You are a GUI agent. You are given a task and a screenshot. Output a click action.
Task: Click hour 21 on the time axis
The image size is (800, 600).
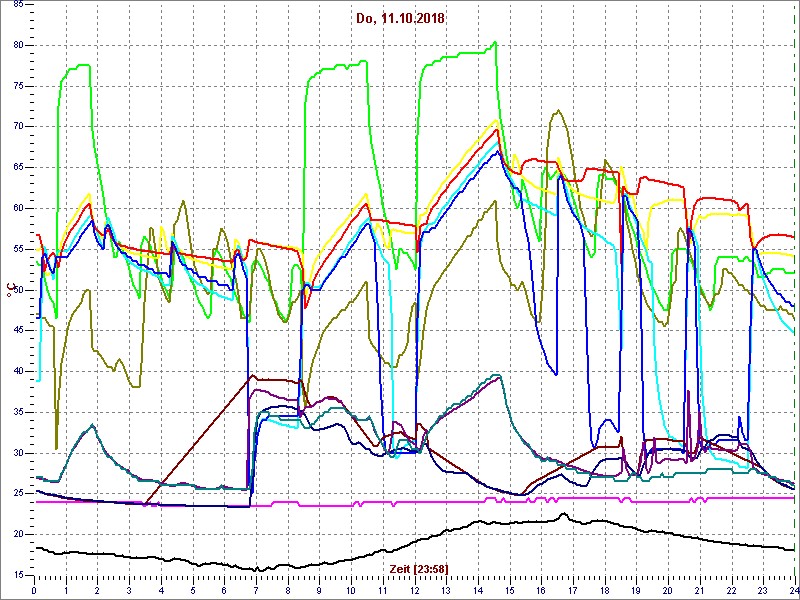(x=699, y=588)
